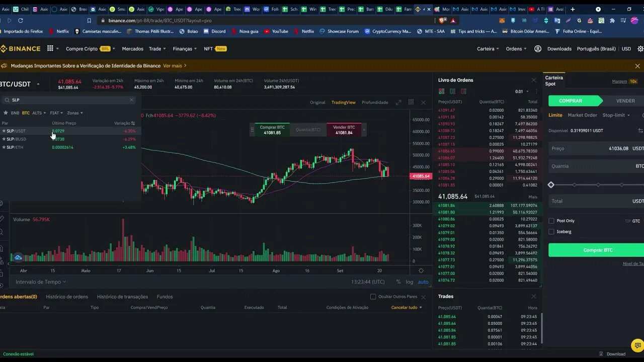Screen dimensions: 644x362
Task: Switch chart to Original view
Action: coord(317,103)
